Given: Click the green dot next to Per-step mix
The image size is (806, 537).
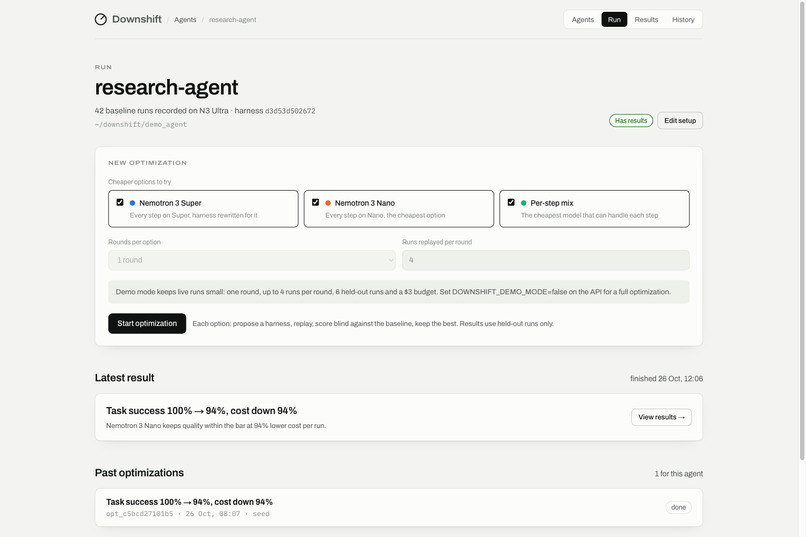Looking at the screenshot, I should (523, 203).
